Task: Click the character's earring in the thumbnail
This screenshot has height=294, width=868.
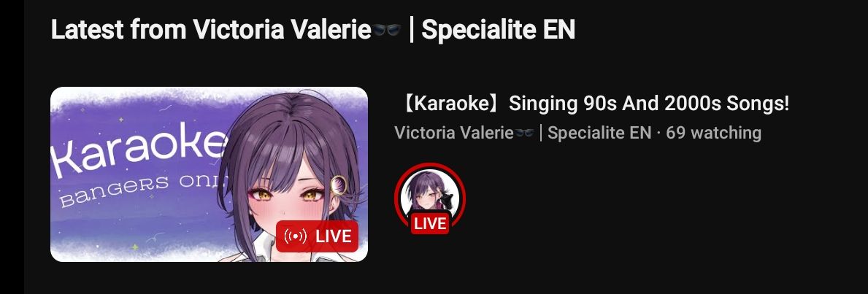Action: [x=338, y=185]
